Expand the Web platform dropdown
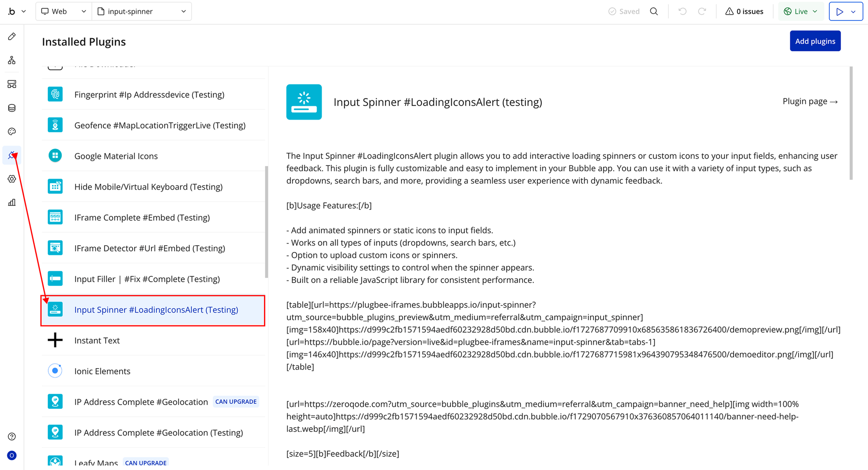Screen dimensions: 868x470 tap(63, 11)
